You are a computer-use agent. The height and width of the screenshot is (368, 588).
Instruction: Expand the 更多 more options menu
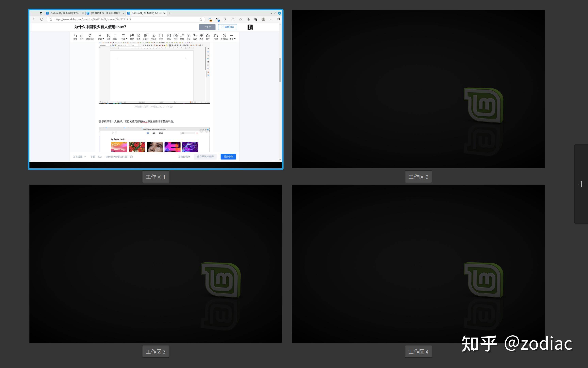(232, 37)
